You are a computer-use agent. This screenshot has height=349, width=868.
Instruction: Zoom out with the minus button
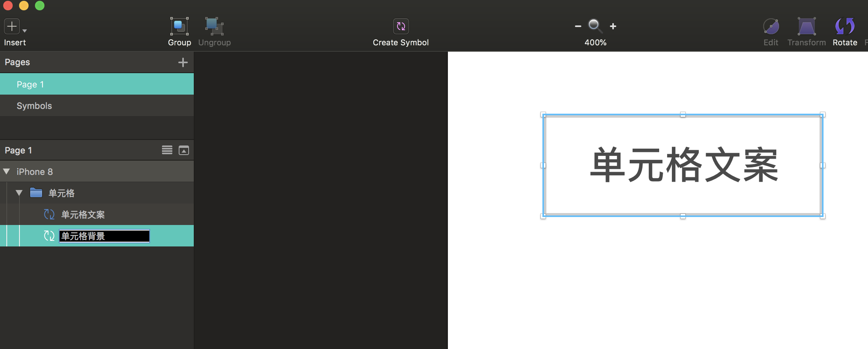pyautogui.click(x=578, y=26)
